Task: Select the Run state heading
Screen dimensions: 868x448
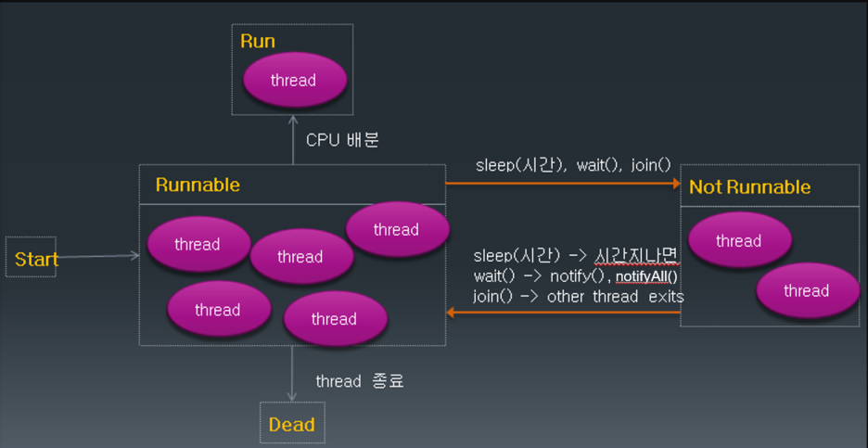Action: (x=258, y=42)
